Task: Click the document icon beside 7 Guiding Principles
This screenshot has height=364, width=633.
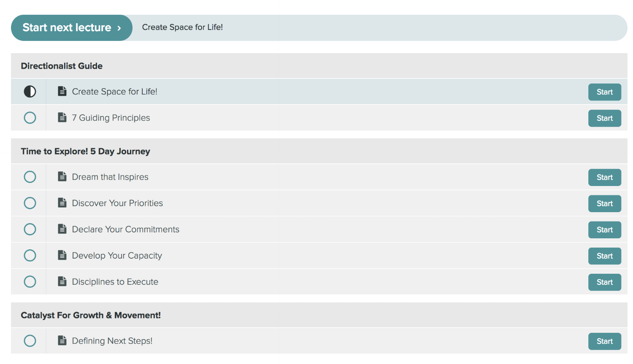Action: click(x=62, y=117)
